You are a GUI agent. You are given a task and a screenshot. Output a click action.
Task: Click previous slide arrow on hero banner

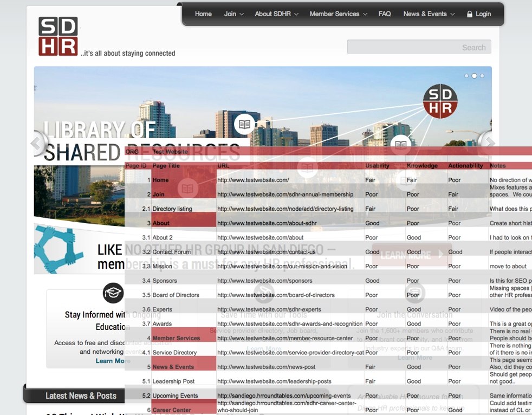(x=38, y=143)
